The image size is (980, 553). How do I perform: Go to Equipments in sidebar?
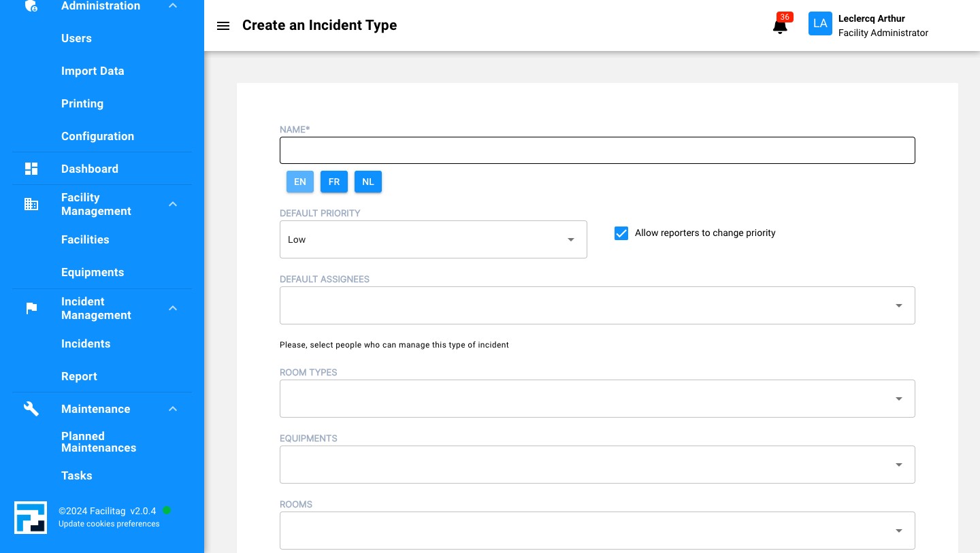93,272
